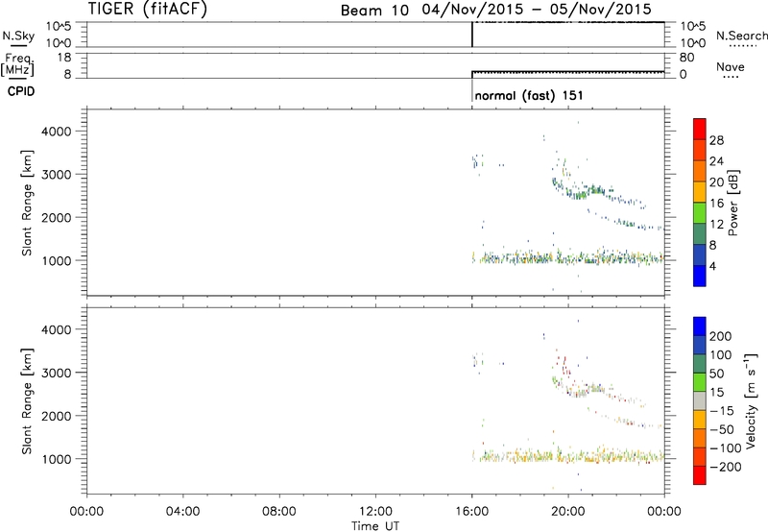Click the −50 label on Velocity color bar
Image resolution: width=768 pixels, height=532 pixels.
(722, 429)
